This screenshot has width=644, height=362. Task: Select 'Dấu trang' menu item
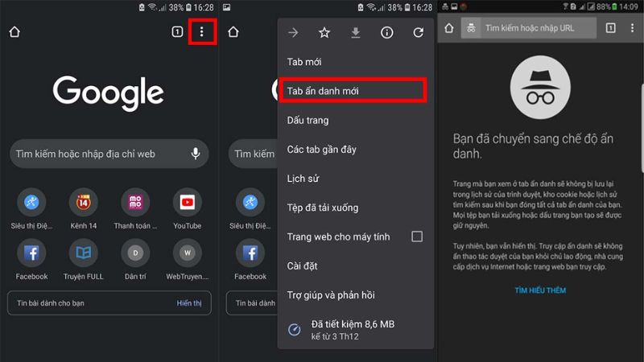click(x=356, y=120)
